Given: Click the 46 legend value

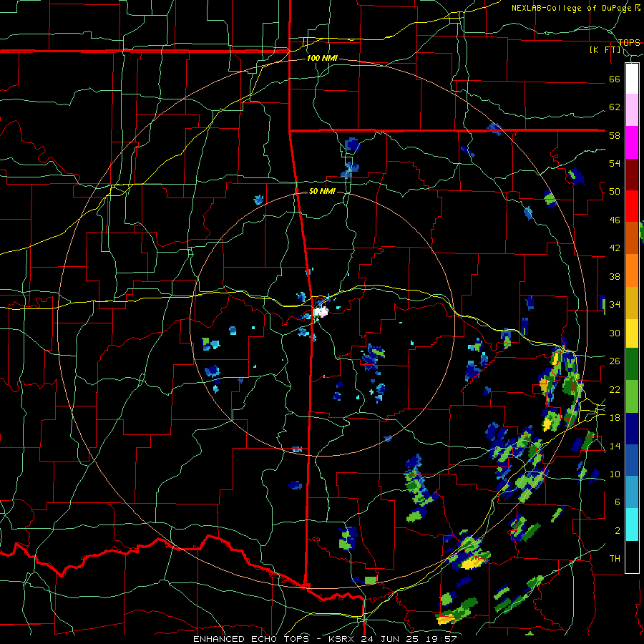Looking at the screenshot, I should click(615, 220).
